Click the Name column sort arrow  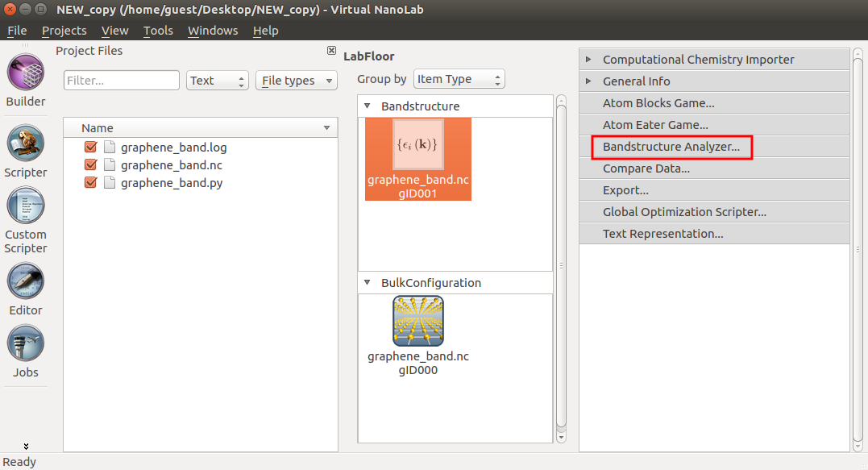pyautogui.click(x=326, y=128)
